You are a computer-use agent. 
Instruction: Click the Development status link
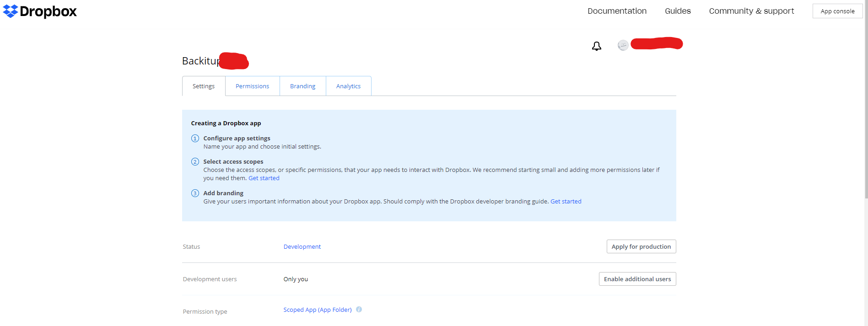tap(302, 247)
